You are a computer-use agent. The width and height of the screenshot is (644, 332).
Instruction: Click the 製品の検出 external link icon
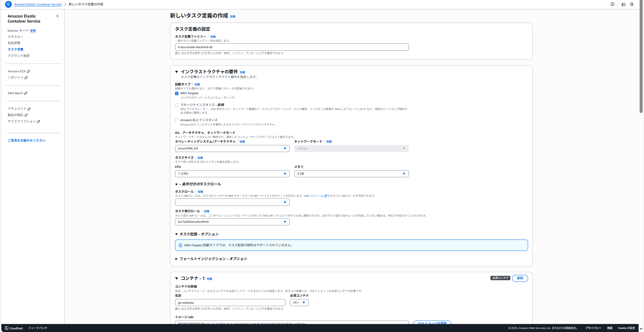[x=26, y=115]
